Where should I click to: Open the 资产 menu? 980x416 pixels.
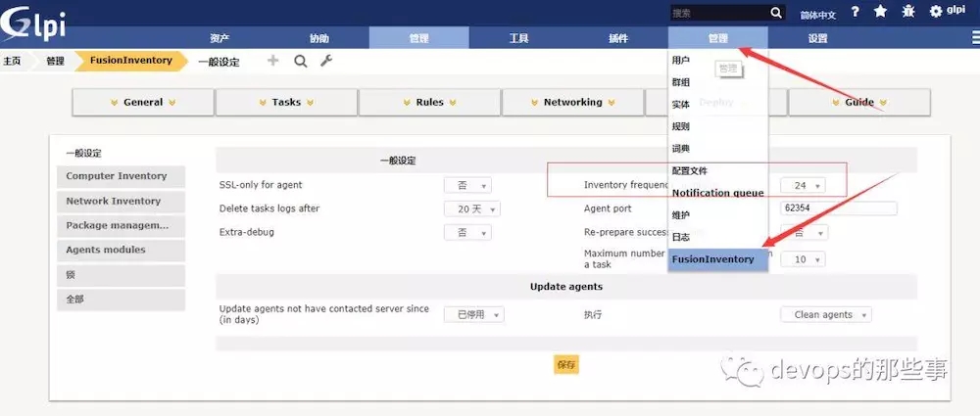pyautogui.click(x=220, y=38)
